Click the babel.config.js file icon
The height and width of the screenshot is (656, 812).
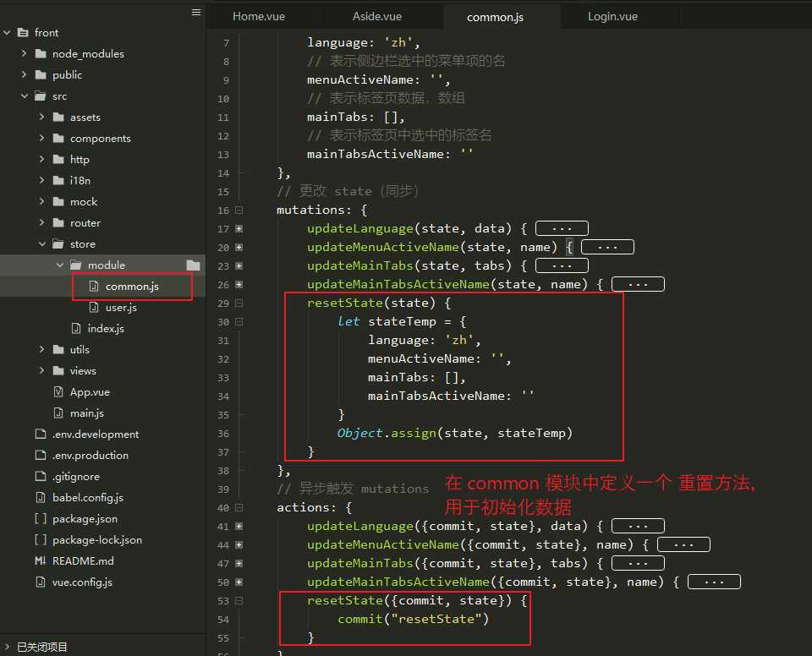click(x=41, y=498)
